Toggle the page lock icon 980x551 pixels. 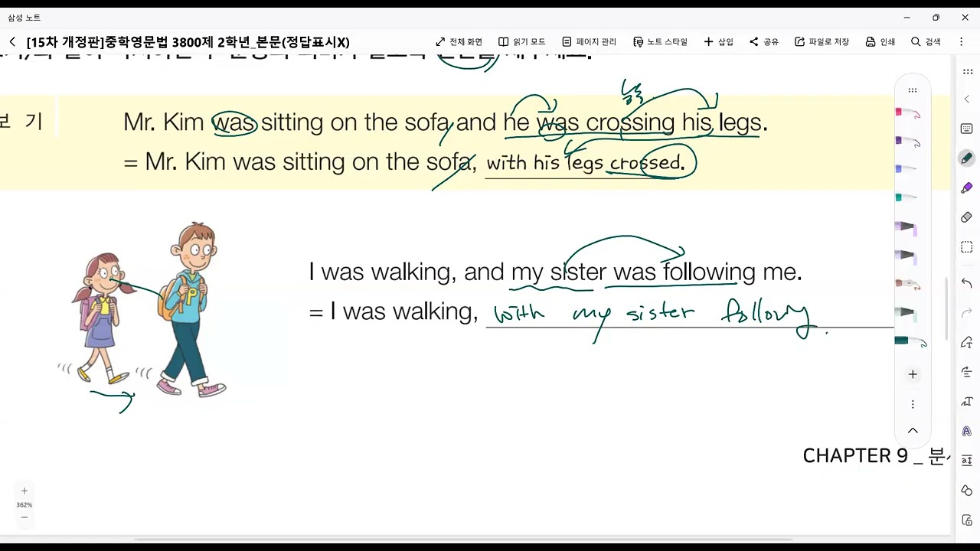967,520
